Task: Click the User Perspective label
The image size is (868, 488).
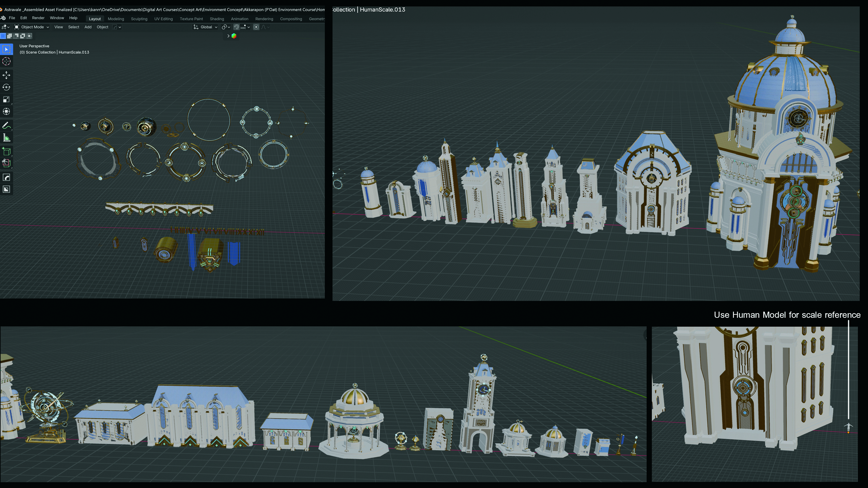Action: 34,46
